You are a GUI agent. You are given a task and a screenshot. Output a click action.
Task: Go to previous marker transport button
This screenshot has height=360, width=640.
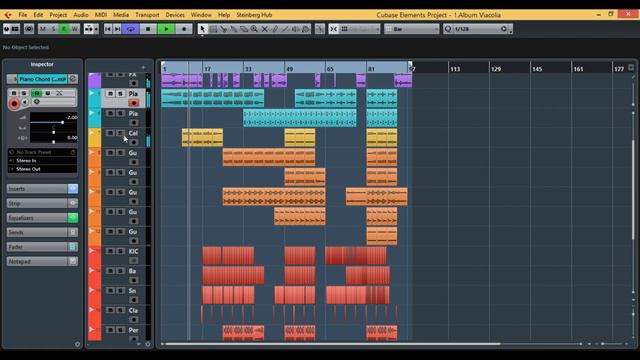tap(108, 29)
